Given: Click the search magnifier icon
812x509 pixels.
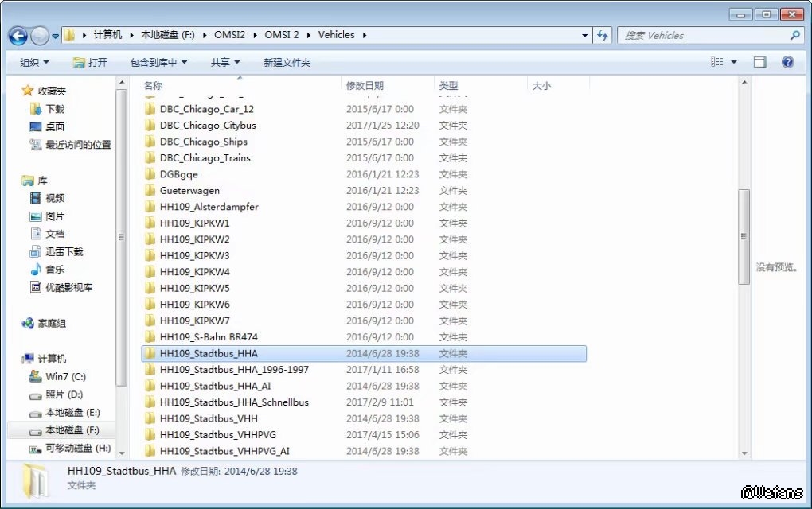Looking at the screenshot, I should point(795,35).
